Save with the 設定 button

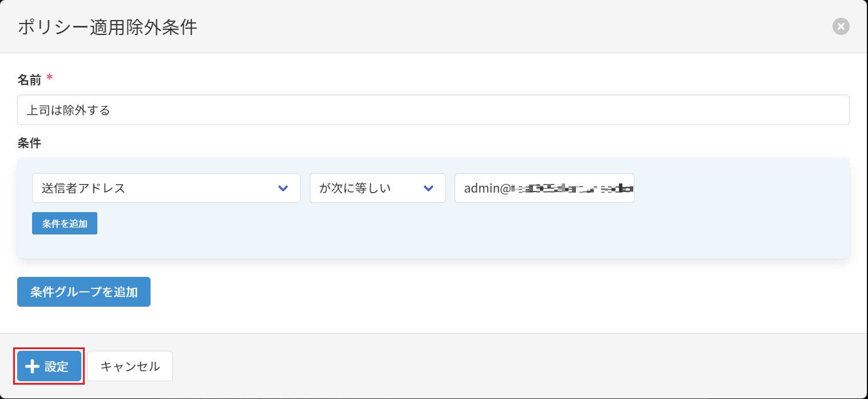tap(49, 366)
